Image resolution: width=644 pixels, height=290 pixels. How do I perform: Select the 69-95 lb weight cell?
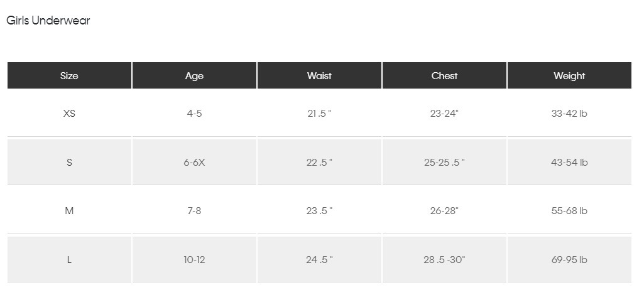click(569, 260)
